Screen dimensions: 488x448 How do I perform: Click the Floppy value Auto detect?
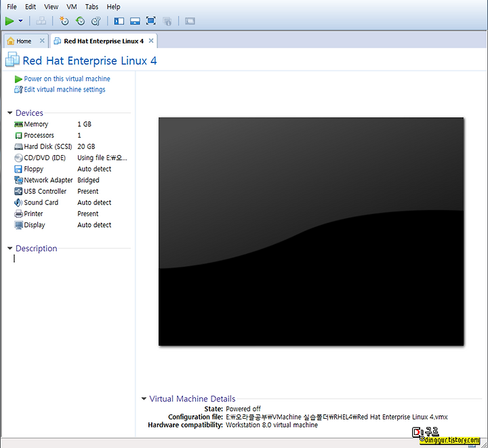point(94,169)
